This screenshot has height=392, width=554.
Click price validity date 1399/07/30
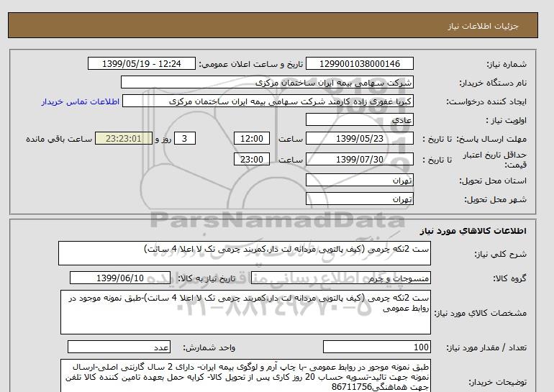(360, 159)
